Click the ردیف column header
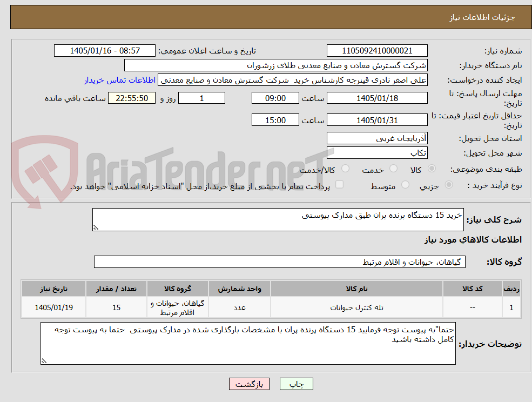532x402 pixels. click(x=511, y=289)
